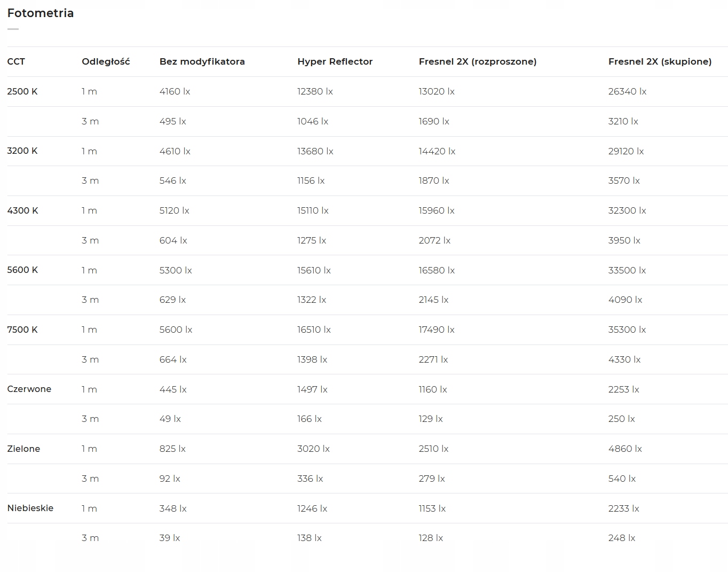728x572 pixels.
Task: Click the Czerwone row label
Action: tap(29, 389)
